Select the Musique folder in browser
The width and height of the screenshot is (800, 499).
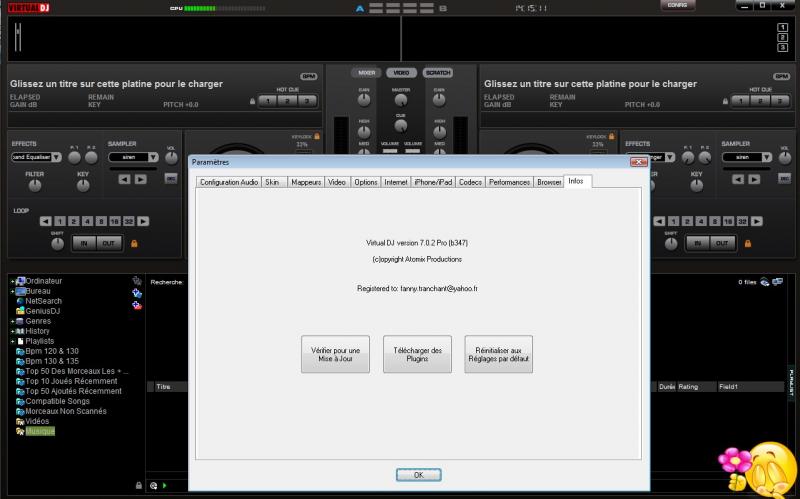(x=40, y=431)
